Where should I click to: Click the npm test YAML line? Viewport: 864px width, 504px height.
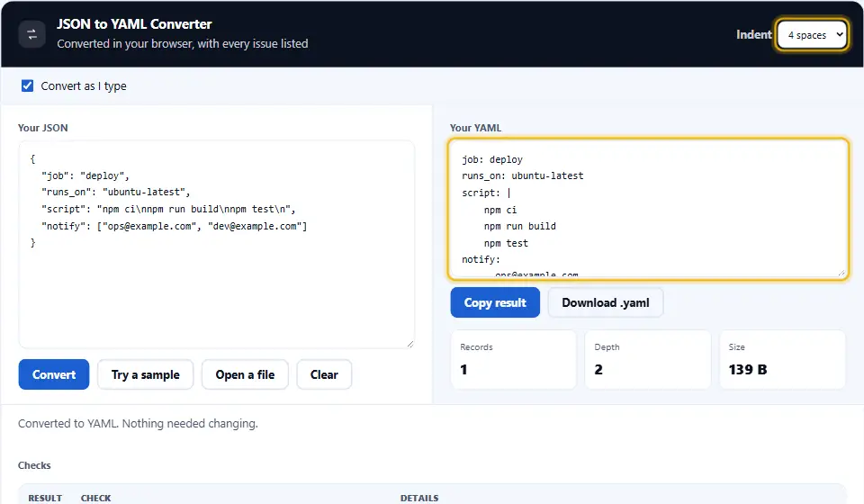click(x=506, y=244)
